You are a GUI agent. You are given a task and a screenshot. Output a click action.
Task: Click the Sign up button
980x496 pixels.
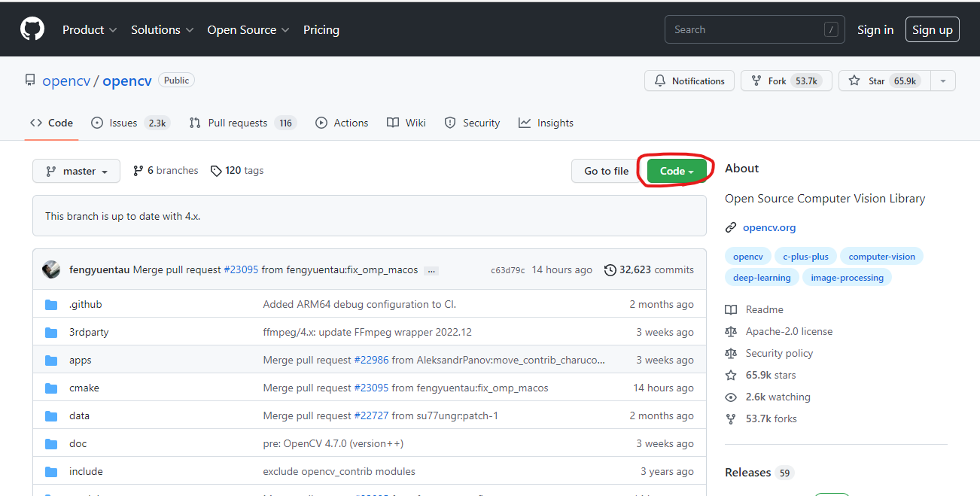click(932, 30)
